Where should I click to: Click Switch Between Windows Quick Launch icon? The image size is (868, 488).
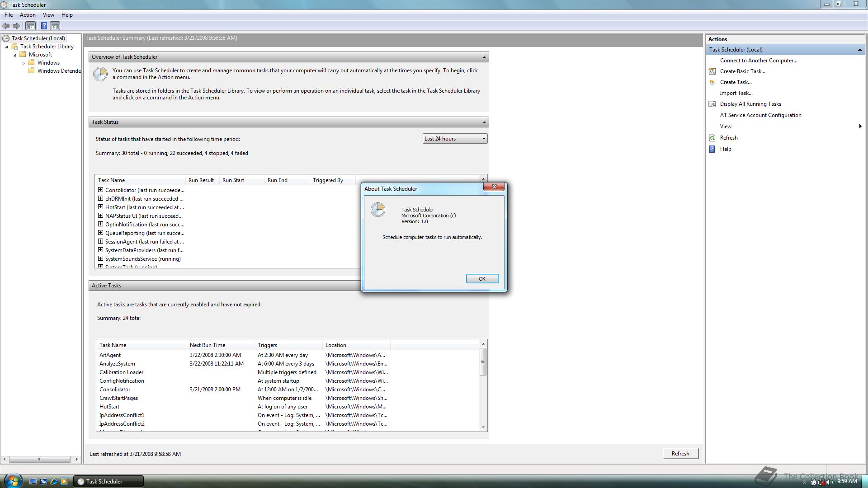click(x=43, y=482)
